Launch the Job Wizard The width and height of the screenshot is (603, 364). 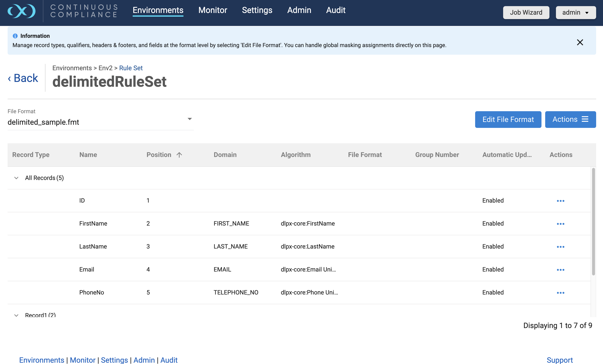point(526,12)
